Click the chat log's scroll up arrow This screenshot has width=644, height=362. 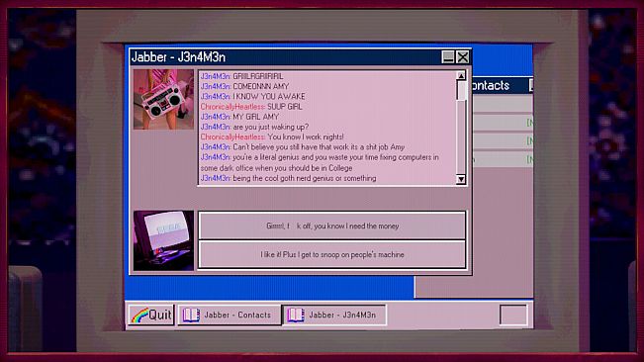click(461, 76)
